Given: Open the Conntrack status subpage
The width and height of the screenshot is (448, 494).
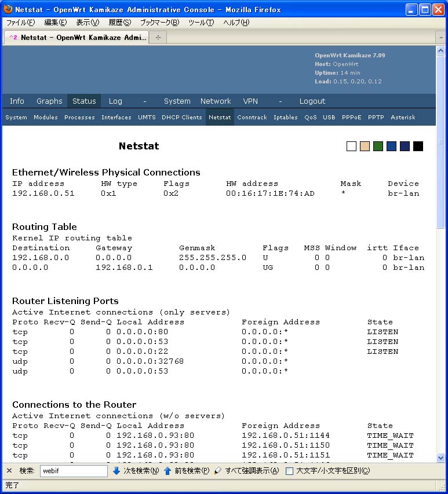Looking at the screenshot, I should pyautogui.click(x=252, y=117).
